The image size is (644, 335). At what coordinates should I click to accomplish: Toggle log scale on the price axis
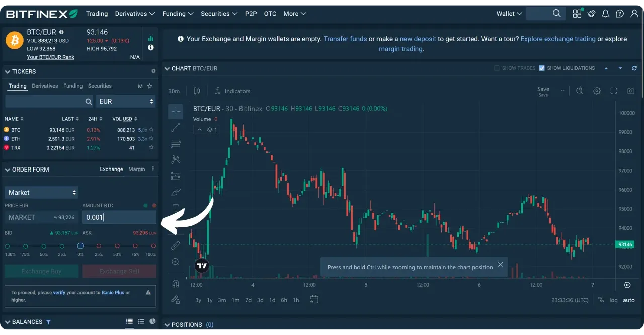click(x=614, y=300)
